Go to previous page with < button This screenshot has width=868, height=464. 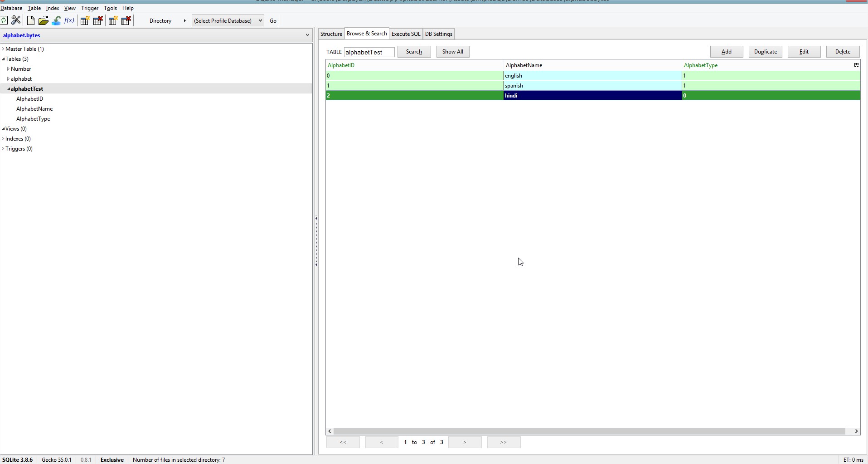pos(382,442)
